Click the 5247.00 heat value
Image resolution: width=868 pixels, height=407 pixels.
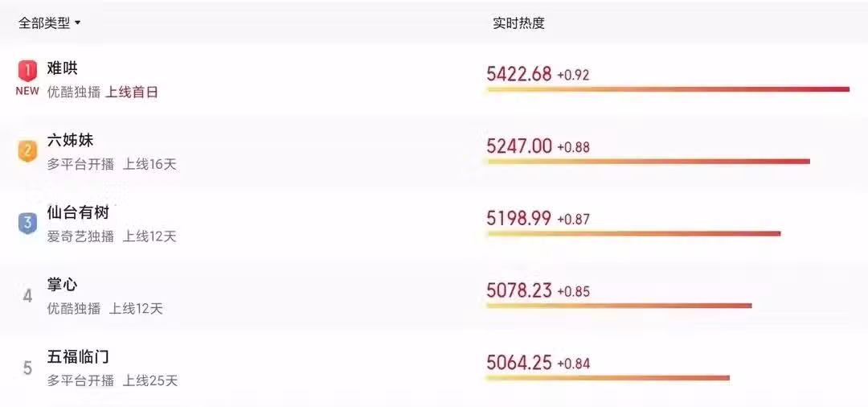pos(519,146)
